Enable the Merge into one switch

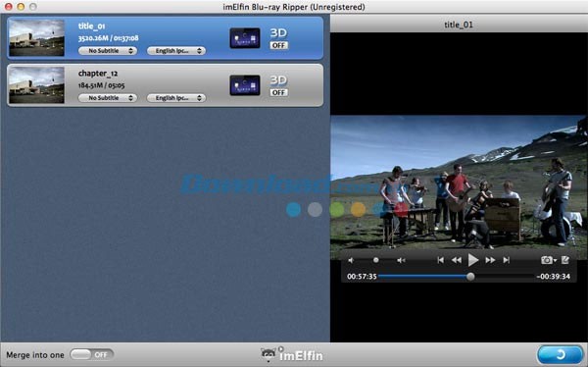pos(92,354)
